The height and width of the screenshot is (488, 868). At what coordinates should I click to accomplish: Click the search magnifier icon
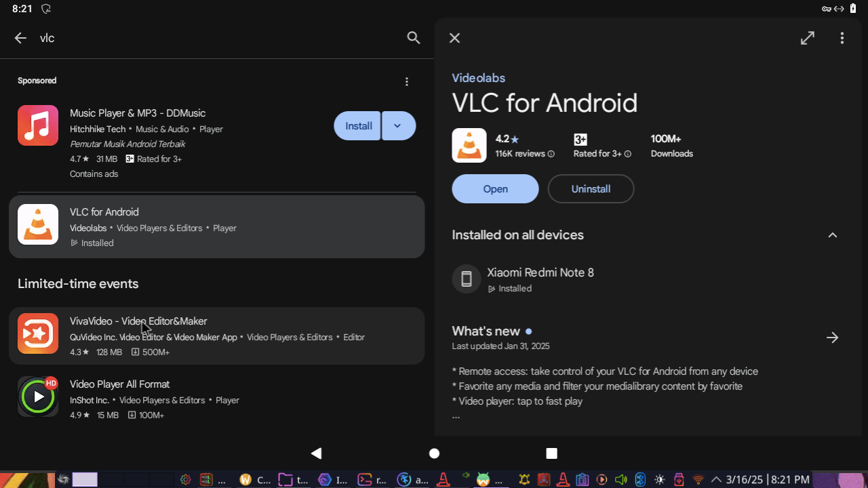coord(414,38)
